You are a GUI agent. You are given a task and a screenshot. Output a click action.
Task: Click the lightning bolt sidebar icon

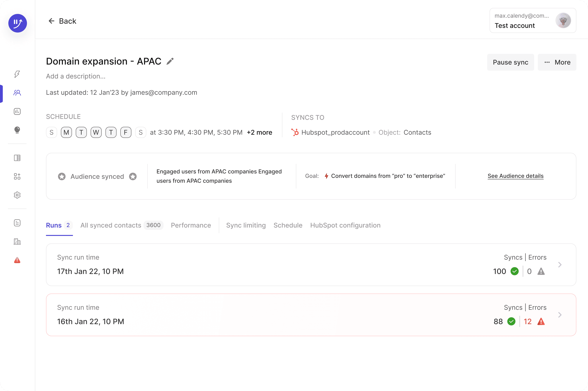(x=17, y=74)
